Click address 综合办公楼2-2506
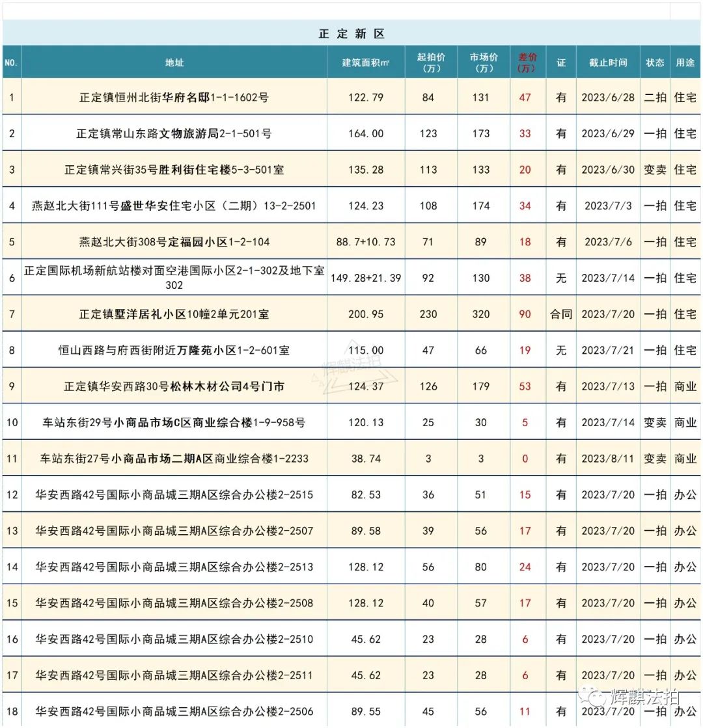The image size is (703, 728). (174, 711)
